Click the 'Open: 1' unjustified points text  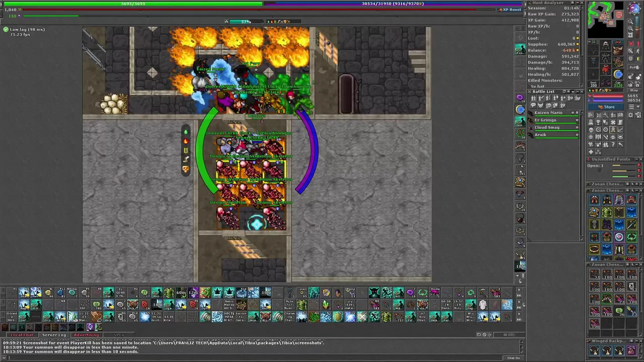pyautogui.click(x=596, y=165)
